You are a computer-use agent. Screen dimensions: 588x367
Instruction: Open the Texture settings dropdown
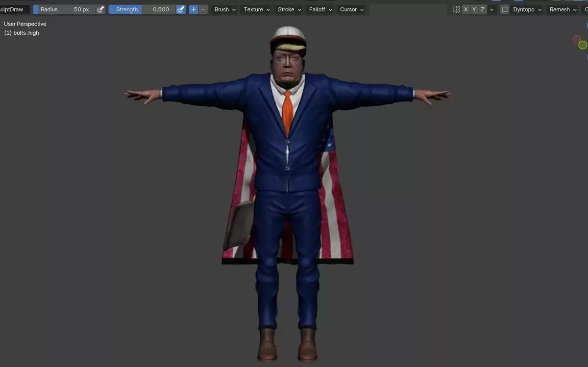[257, 9]
